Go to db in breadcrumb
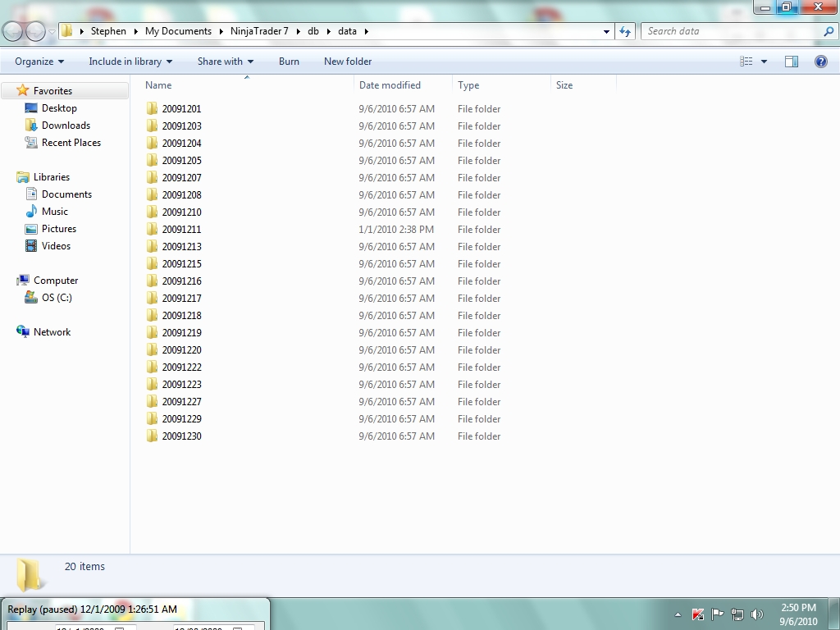840x630 pixels. [313, 31]
